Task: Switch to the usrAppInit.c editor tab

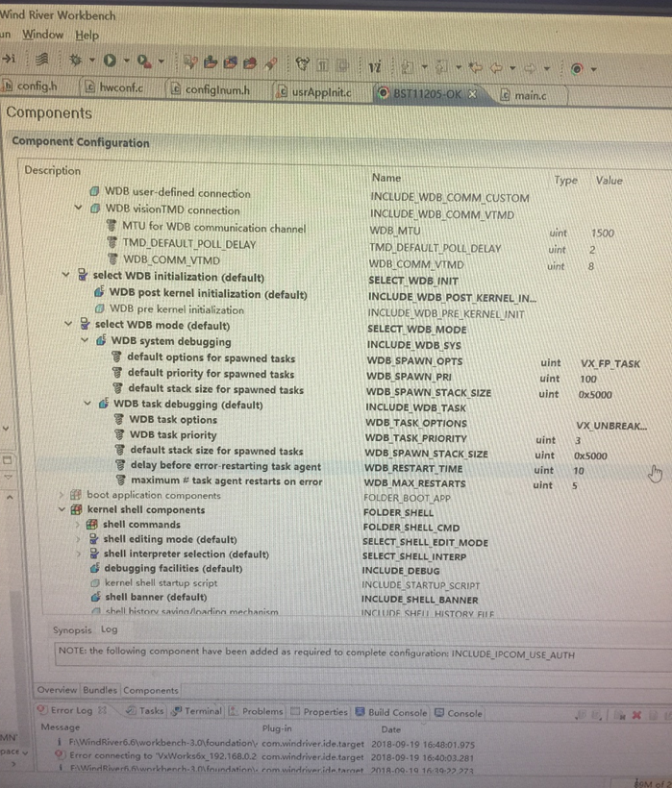Action: tap(315, 92)
